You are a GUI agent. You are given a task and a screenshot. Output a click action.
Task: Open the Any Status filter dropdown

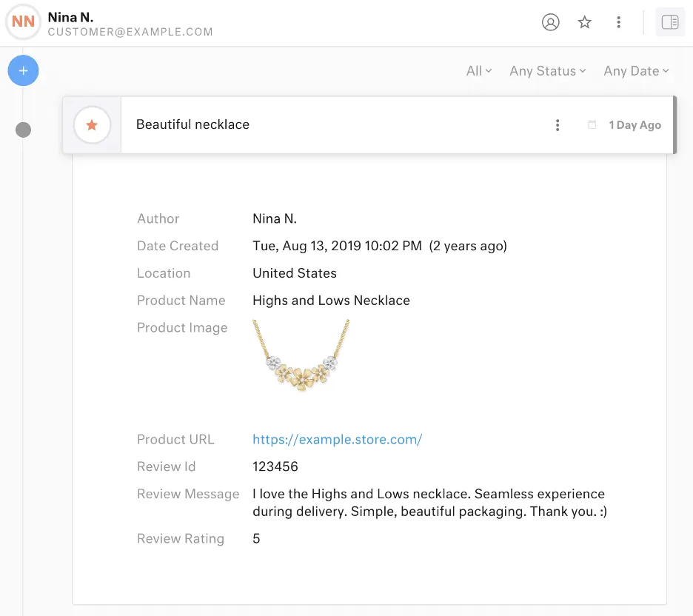click(547, 71)
